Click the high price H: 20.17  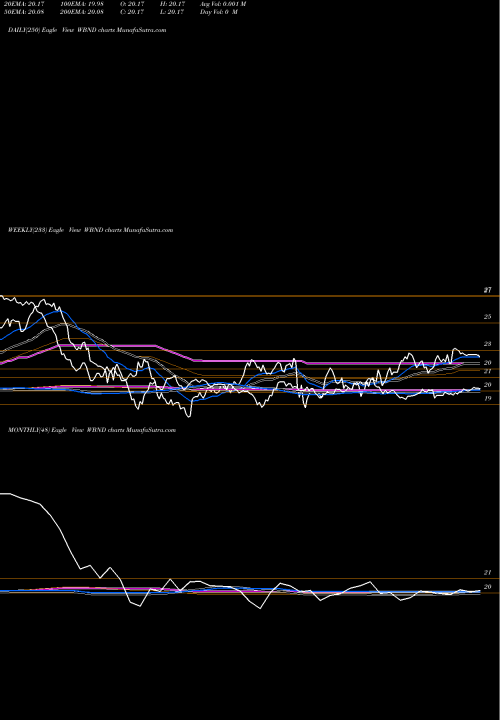[x=172, y=4]
